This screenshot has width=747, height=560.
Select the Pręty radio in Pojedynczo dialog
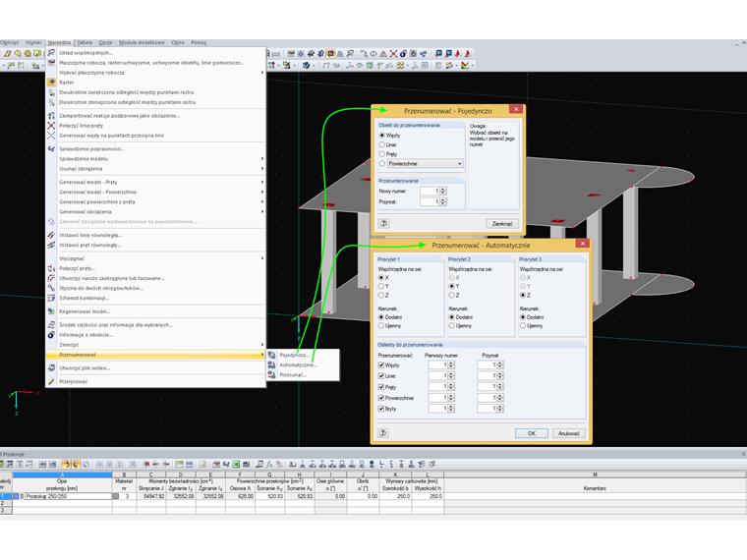382,154
